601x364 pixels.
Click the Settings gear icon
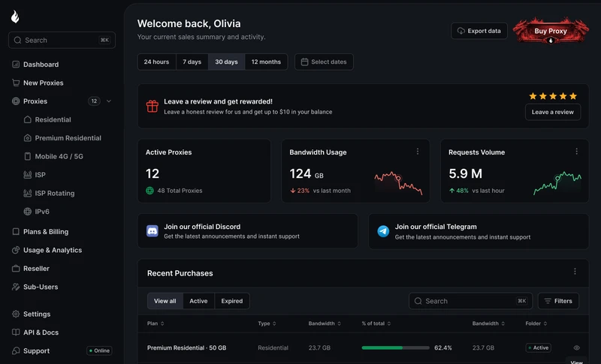tap(16, 314)
